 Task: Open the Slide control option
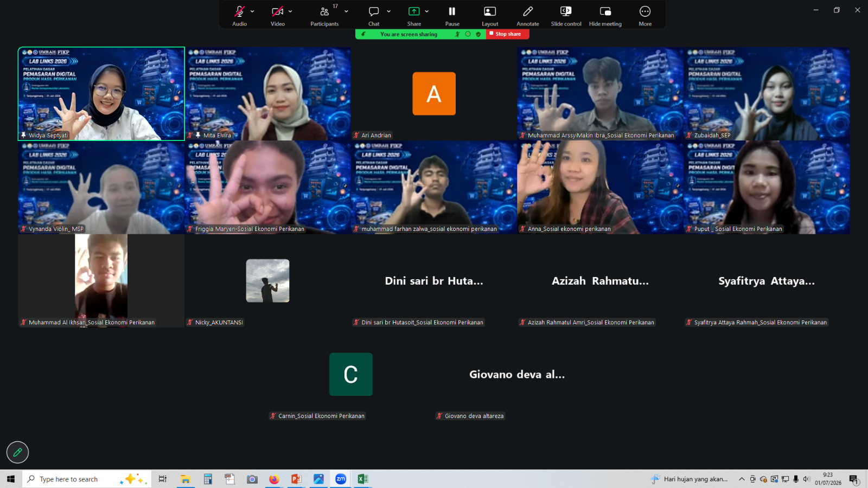pyautogui.click(x=566, y=11)
